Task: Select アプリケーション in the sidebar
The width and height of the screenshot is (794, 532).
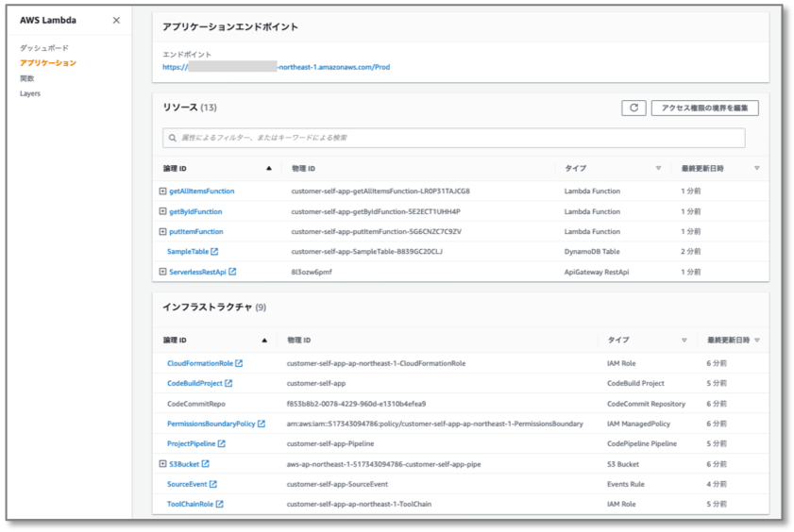Action: 48,62
